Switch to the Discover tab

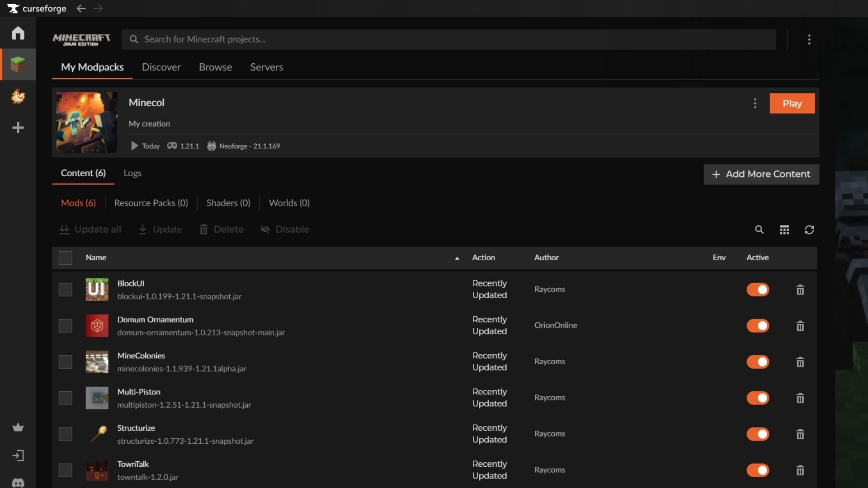161,67
